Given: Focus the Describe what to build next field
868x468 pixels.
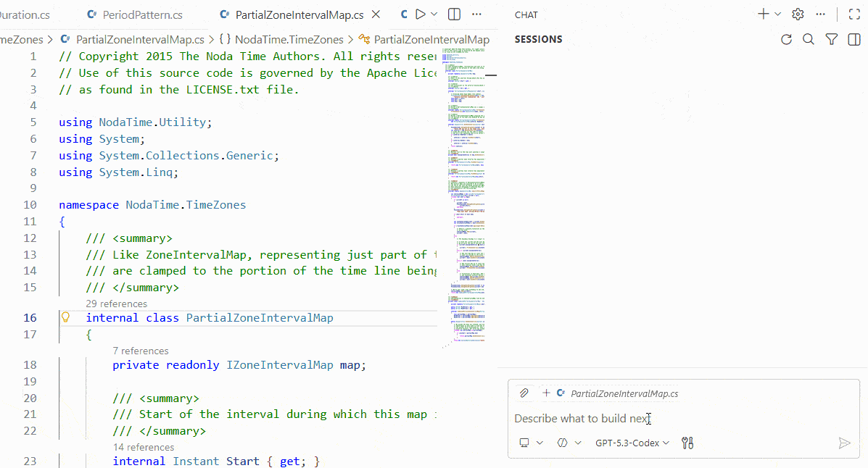Looking at the screenshot, I should [x=580, y=419].
